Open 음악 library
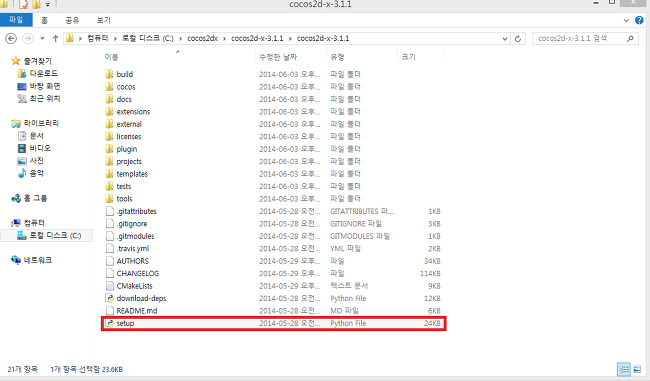 [36, 173]
